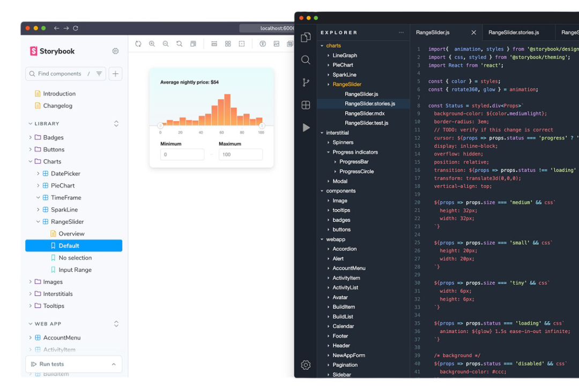The height and width of the screenshot is (392, 579).
Task: Click the Run tests button
Action: [x=48, y=364]
